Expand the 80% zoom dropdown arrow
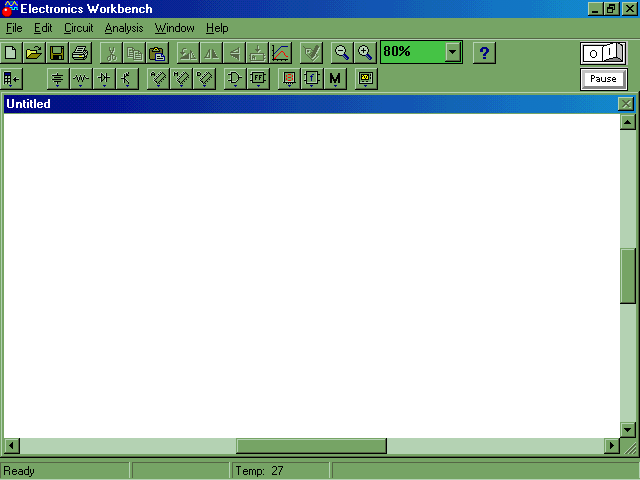The image size is (640, 480). tap(453, 52)
